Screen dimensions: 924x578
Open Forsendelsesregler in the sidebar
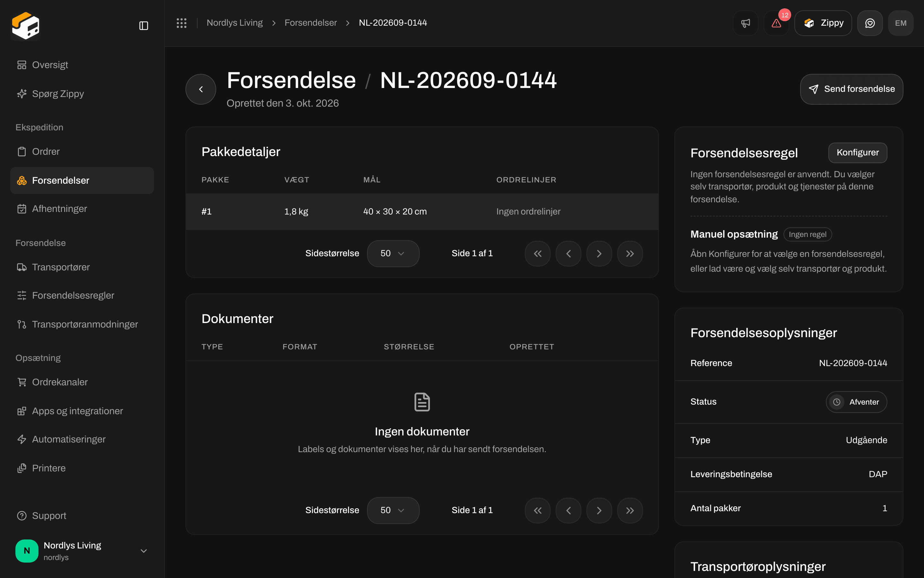point(82,295)
